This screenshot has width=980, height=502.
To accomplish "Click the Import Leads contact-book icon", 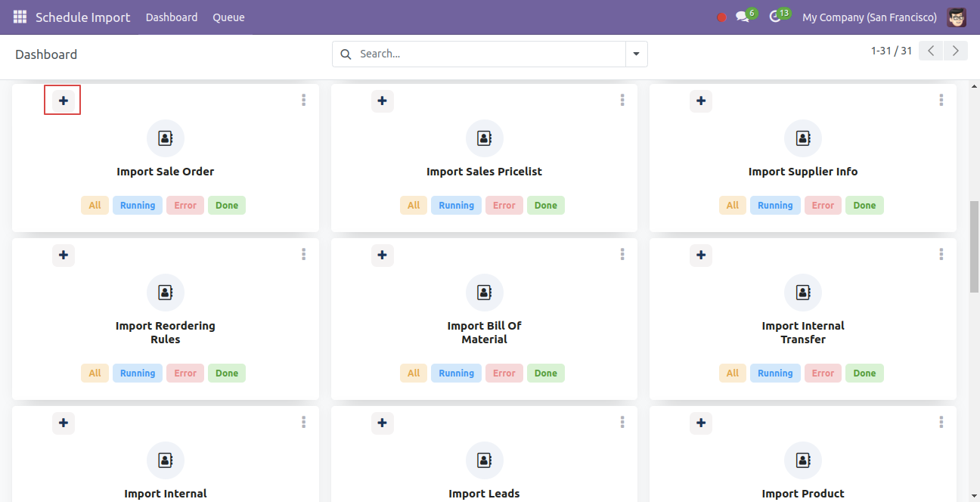I will pyautogui.click(x=485, y=460).
